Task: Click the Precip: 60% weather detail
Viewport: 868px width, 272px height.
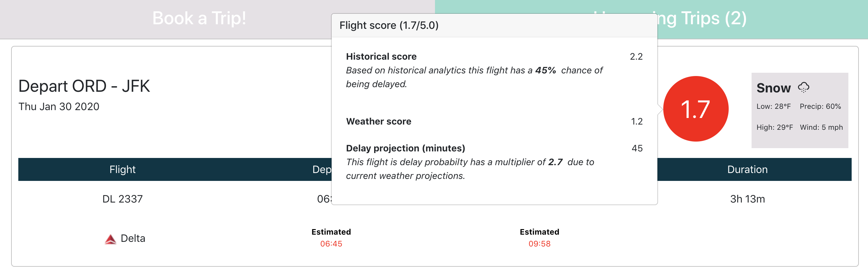Action: pyautogui.click(x=820, y=106)
